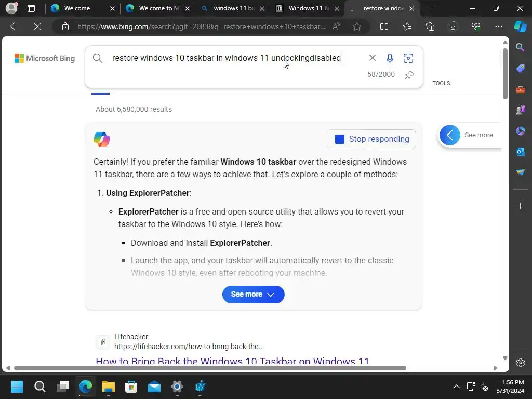Click the lifehacker.com URL text
Image resolution: width=532 pixels, height=399 pixels.
(x=189, y=347)
